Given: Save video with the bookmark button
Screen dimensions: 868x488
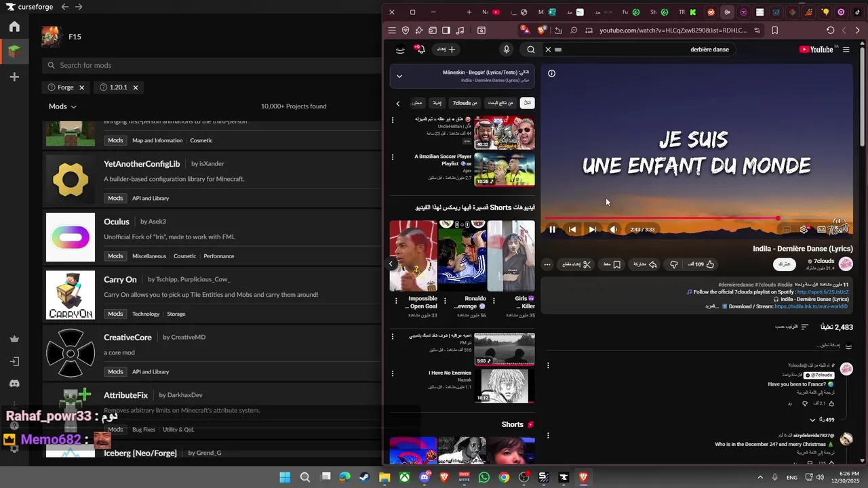Looking at the screenshot, I should pyautogui.click(x=612, y=264).
